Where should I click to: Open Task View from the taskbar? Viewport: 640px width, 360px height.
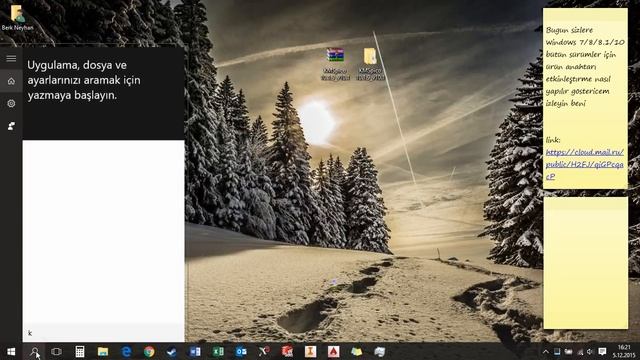pyautogui.click(x=56, y=351)
